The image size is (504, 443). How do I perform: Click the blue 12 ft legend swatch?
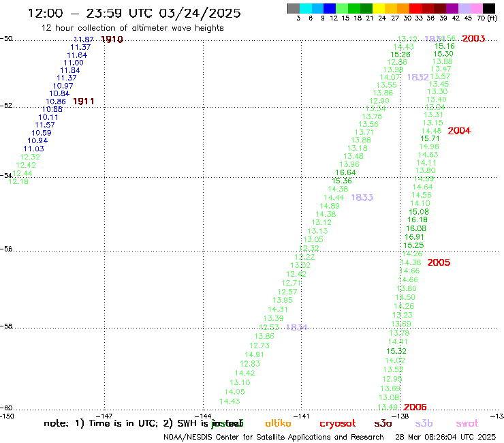coord(330,8)
